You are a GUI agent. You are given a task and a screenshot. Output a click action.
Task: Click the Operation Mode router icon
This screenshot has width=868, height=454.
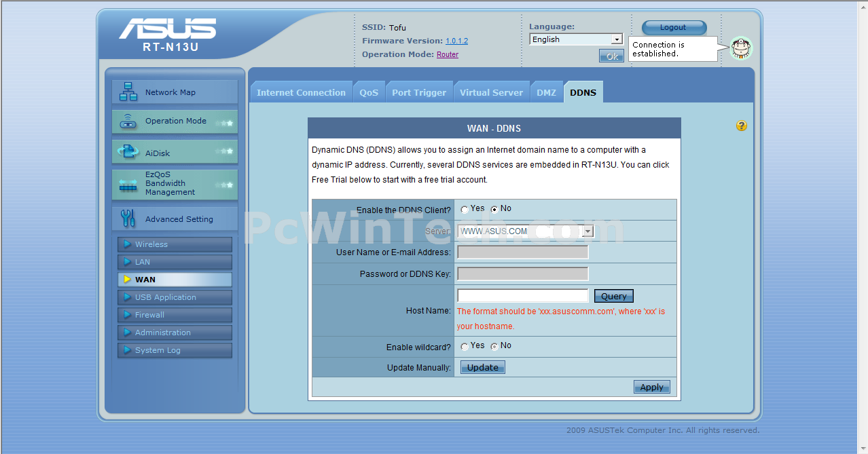pos(128,121)
